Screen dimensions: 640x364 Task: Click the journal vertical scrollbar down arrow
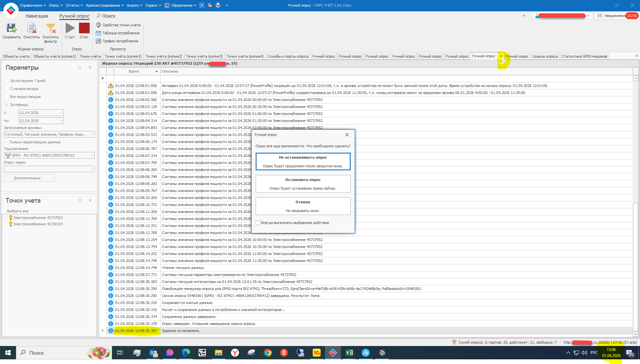click(x=635, y=334)
